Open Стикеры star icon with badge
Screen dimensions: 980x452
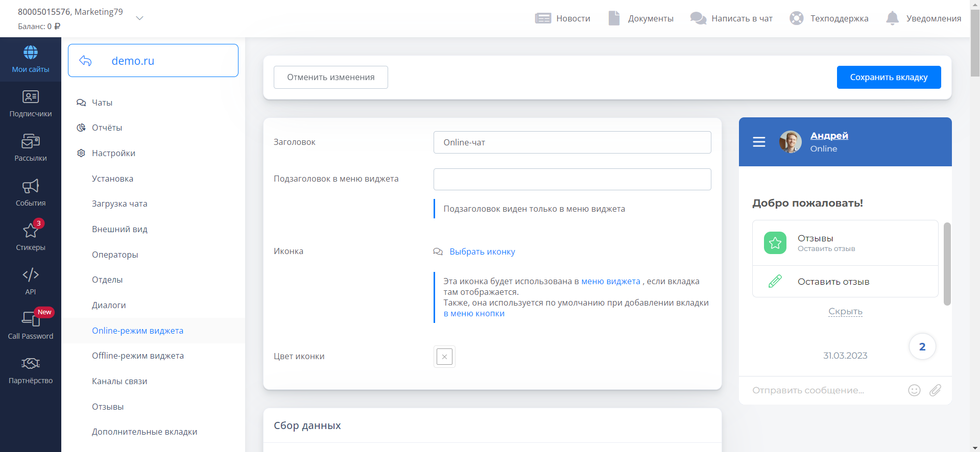[31, 231]
